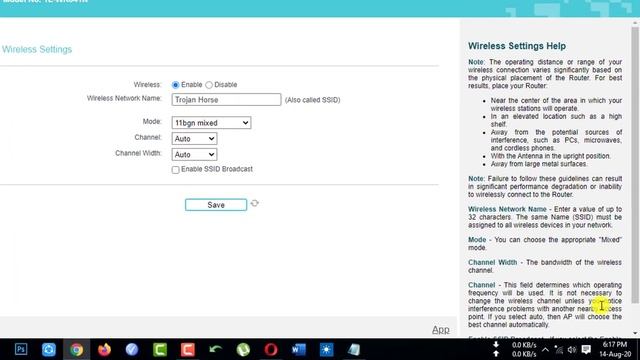Click 'Wireless Network Name' in the help panel
The height and width of the screenshot is (360, 640).
tap(507, 209)
